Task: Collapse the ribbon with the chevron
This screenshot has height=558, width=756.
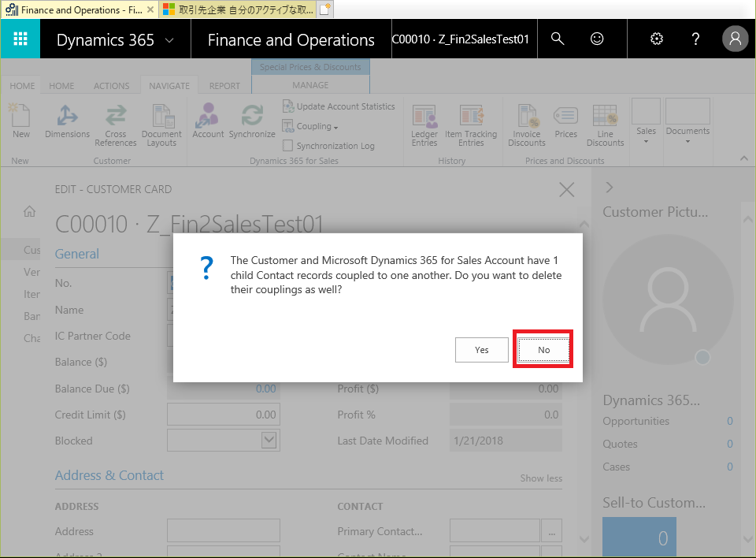Action: (x=744, y=158)
